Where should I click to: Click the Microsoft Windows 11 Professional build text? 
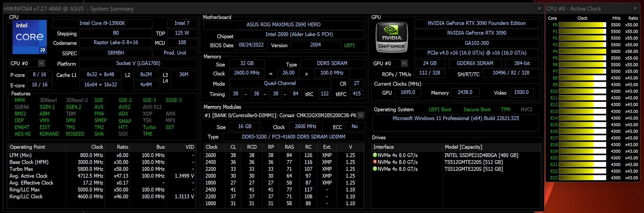point(456,119)
